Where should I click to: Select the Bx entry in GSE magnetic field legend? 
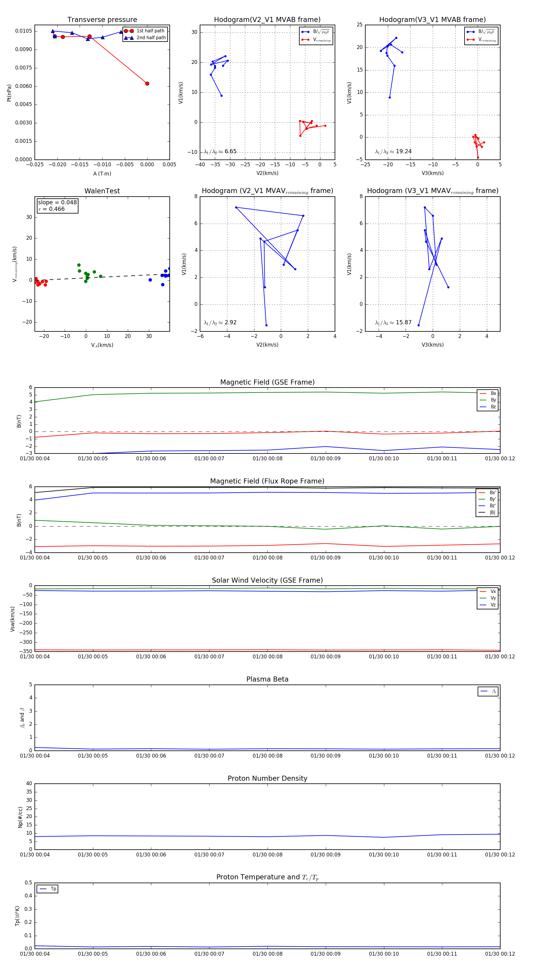tap(488, 393)
